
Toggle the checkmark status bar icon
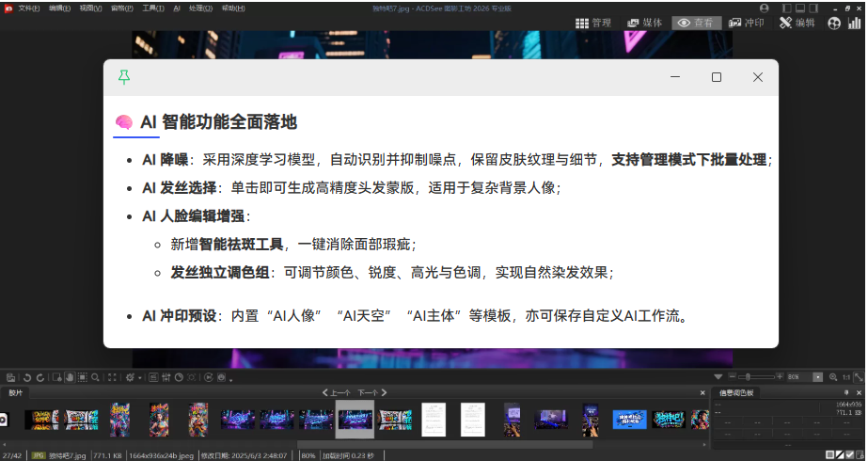click(x=850, y=455)
